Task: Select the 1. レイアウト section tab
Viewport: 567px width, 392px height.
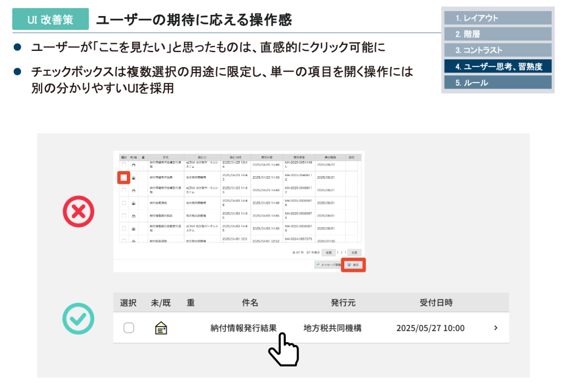Action: [497, 18]
